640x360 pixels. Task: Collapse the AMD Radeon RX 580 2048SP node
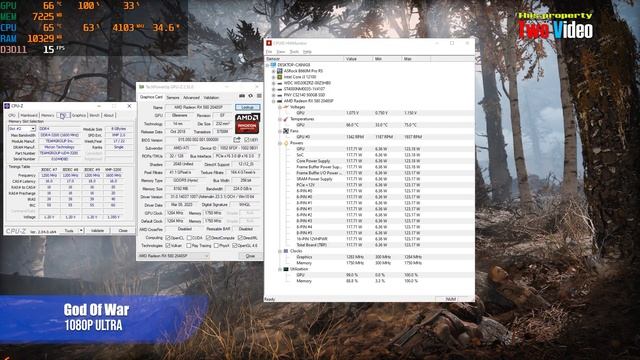click(273, 101)
